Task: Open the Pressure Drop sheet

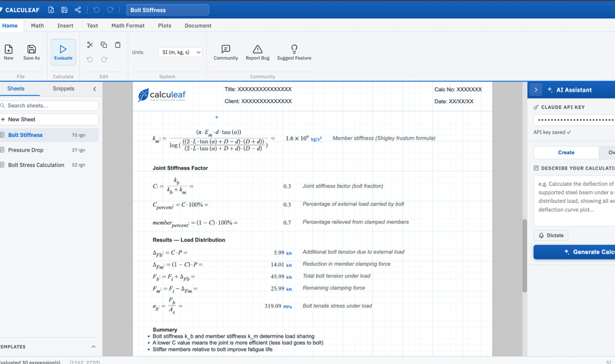Action: 49,150
